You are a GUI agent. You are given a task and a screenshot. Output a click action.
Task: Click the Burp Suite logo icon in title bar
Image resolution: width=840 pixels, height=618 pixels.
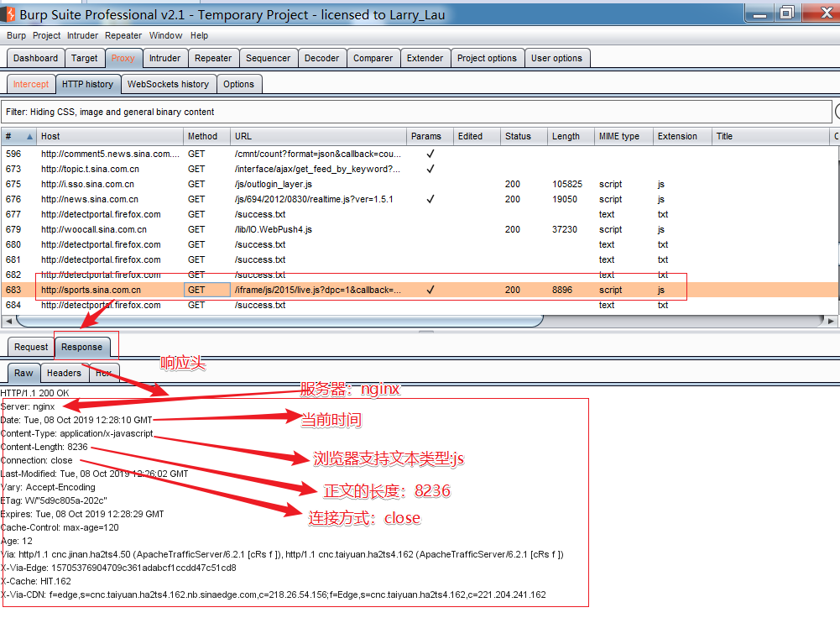pyautogui.click(x=9, y=14)
